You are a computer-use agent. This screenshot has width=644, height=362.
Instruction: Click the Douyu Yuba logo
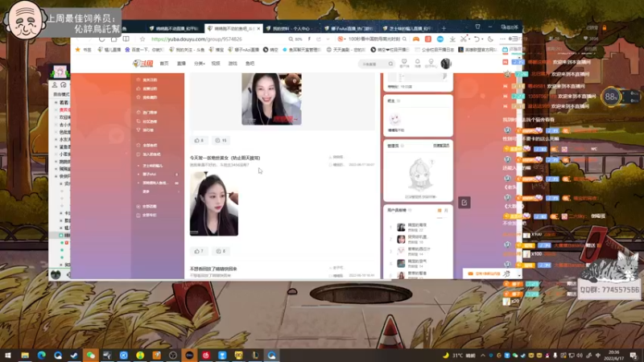143,64
